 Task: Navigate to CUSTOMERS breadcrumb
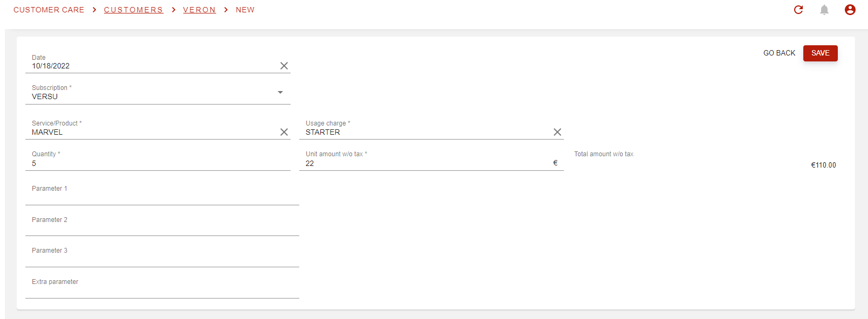click(134, 10)
